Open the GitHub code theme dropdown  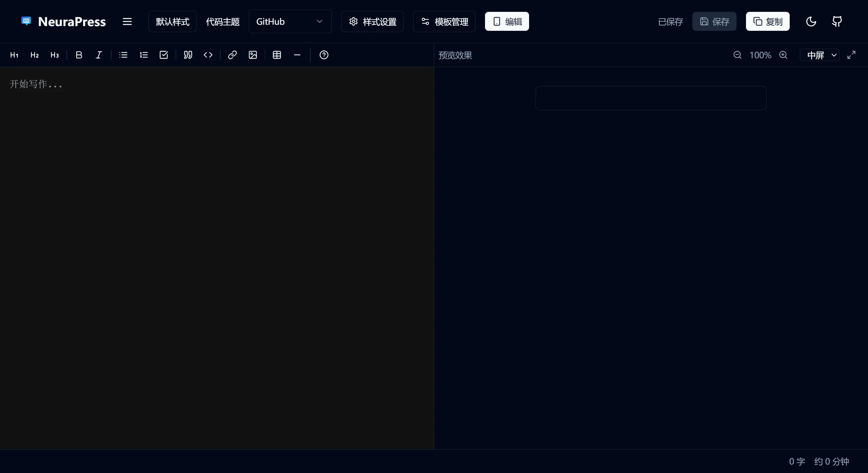click(290, 22)
